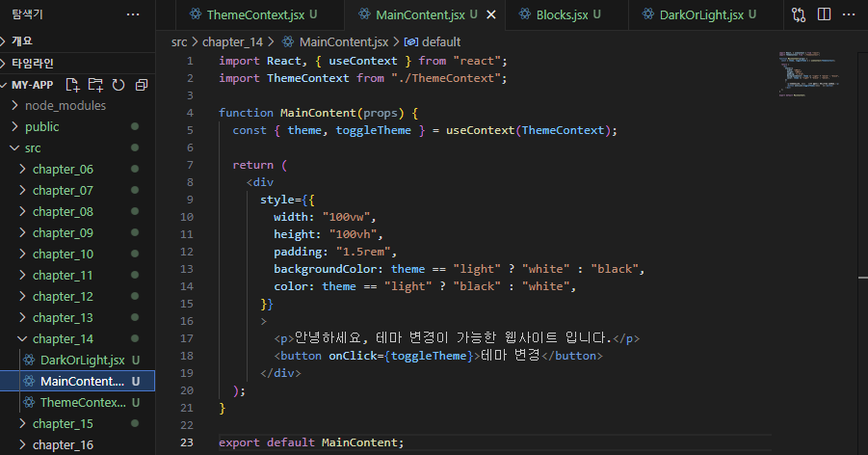This screenshot has height=455, width=868.
Task: Click React icon on Blocks.jsx tab
Action: point(524,14)
